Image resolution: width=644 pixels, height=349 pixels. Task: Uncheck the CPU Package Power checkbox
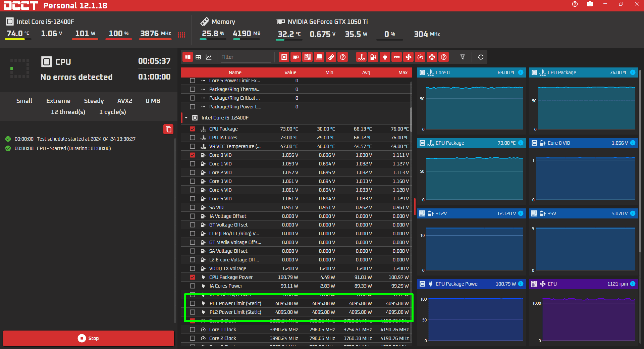[x=193, y=277]
